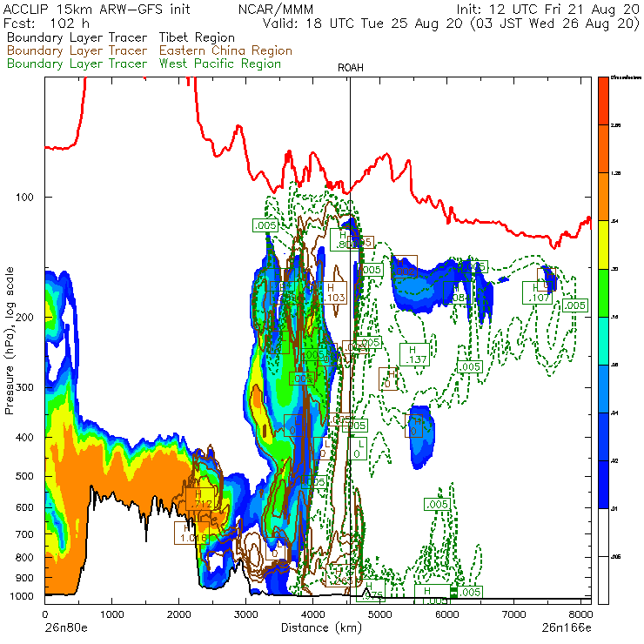The height and width of the screenshot is (644, 644).
Task: Click the '26n166e' end coordinate label
Action: point(567,627)
